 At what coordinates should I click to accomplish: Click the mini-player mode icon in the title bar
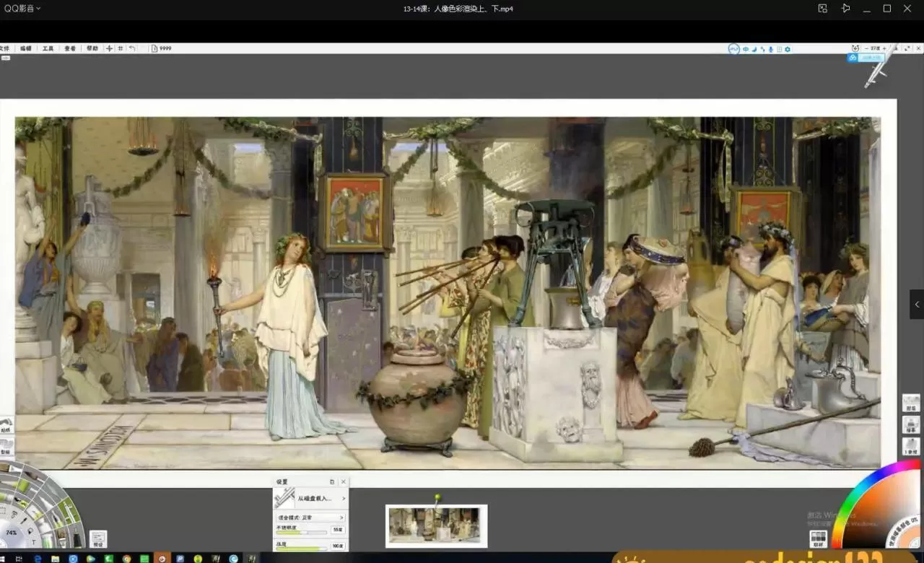coord(822,9)
